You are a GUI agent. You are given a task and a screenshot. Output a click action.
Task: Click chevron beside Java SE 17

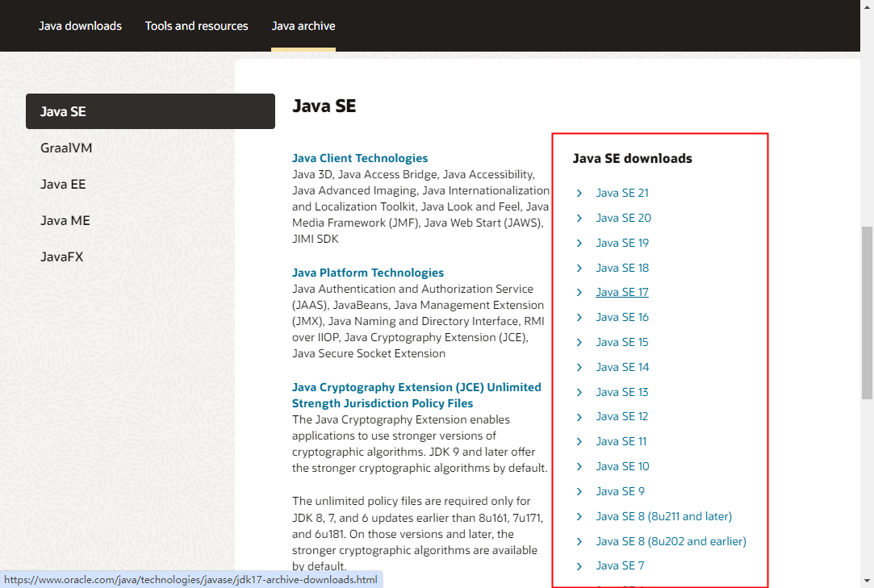tap(579, 292)
